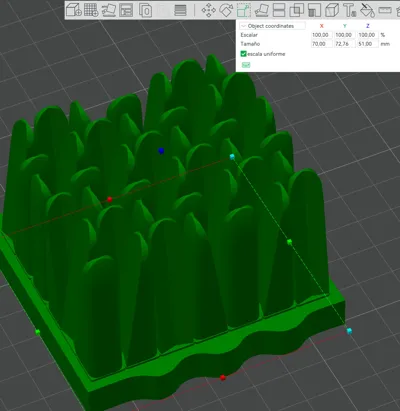Image resolution: width=400 pixels, height=411 pixels.
Task: Select the Text shape tool
Action: (x=350, y=10)
